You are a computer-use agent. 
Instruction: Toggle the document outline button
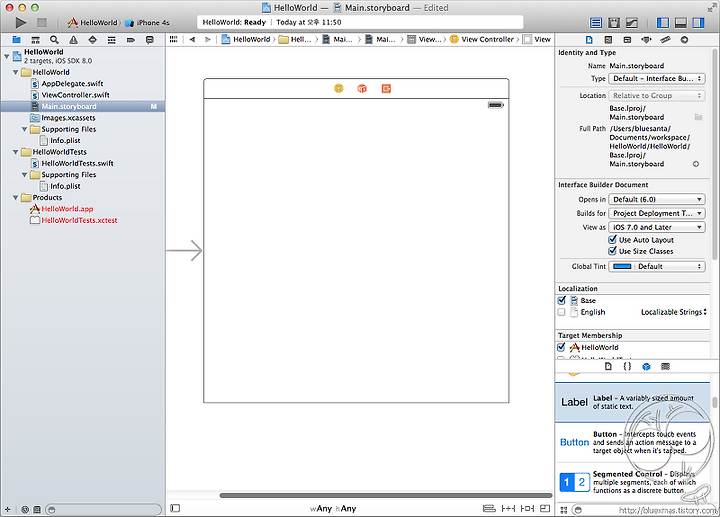pyautogui.click(x=175, y=508)
